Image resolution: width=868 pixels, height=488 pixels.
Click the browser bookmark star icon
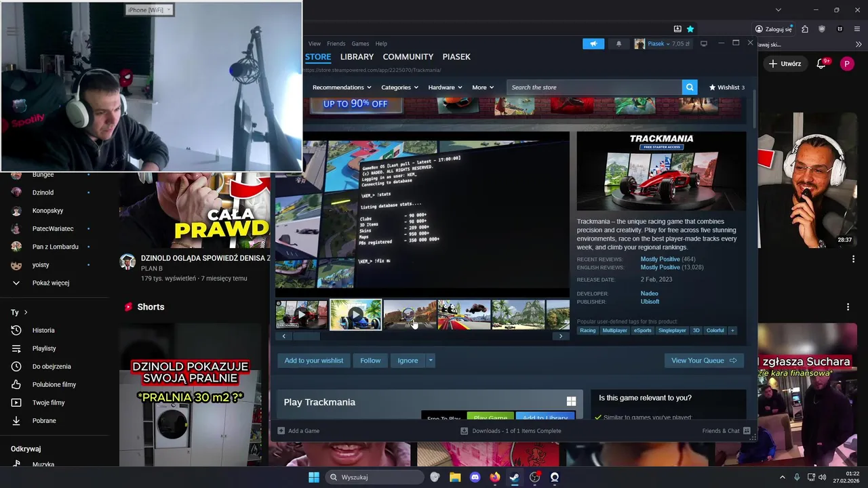point(690,29)
